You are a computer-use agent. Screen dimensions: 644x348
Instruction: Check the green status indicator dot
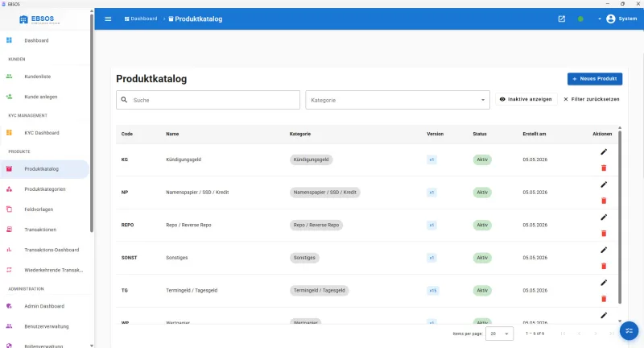[580, 19]
